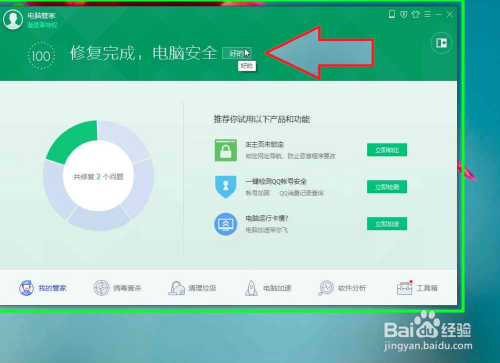Image resolution: width=500 pixels, height=363 pixels.
Task: Click the shield icon in title bar
Action: 404,14
